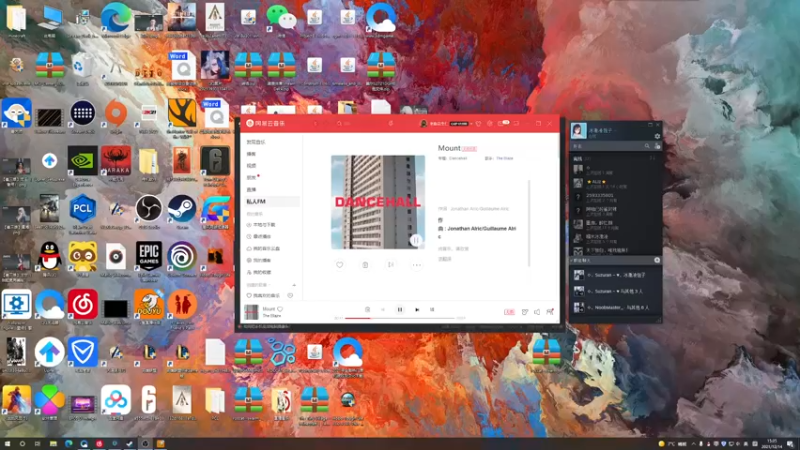Viewport: 800px width, 450px height.
Task: Open File Explorer from the taskbar
Action: pos(53,444)
